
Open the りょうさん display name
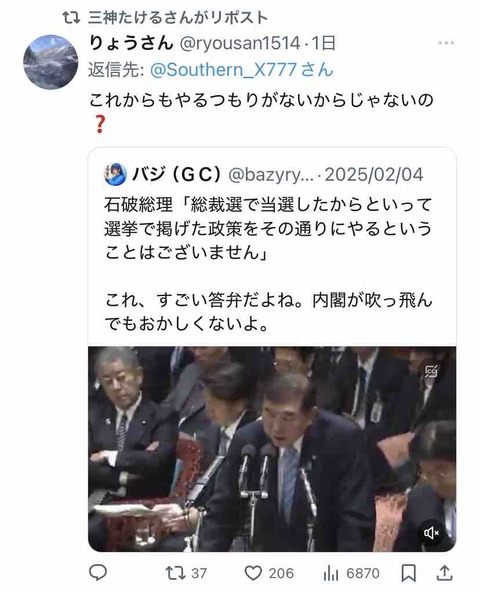(x=131, y=43)
